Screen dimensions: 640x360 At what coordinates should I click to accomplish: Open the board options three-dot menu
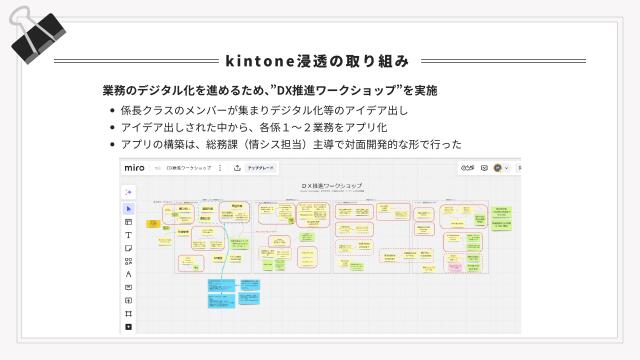pos(220,168)
